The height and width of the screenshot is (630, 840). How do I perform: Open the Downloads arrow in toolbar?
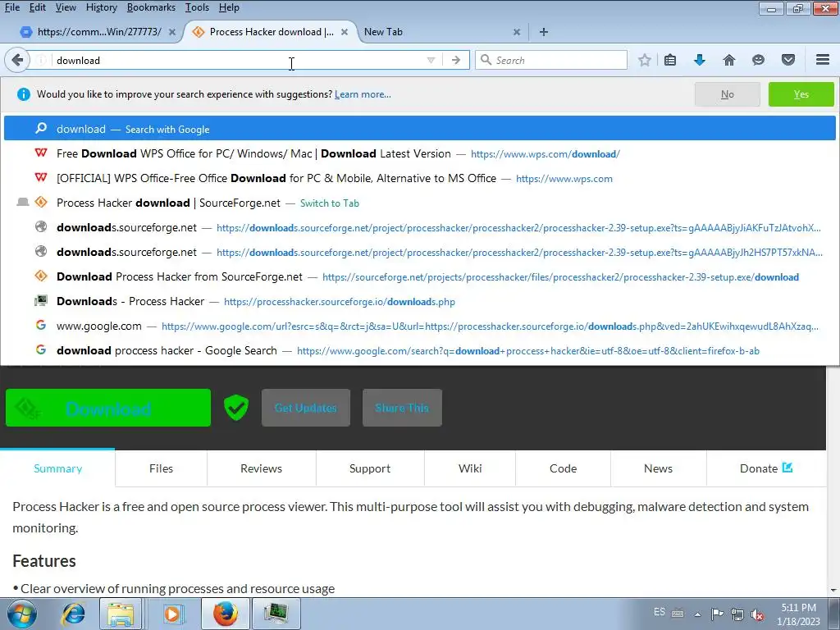pos(700,60)
